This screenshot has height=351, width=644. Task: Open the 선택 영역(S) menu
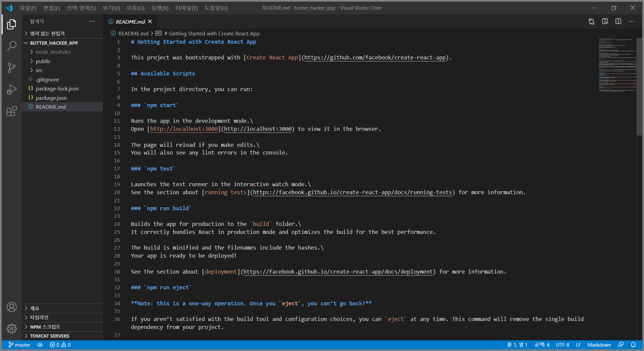point(81,8)
